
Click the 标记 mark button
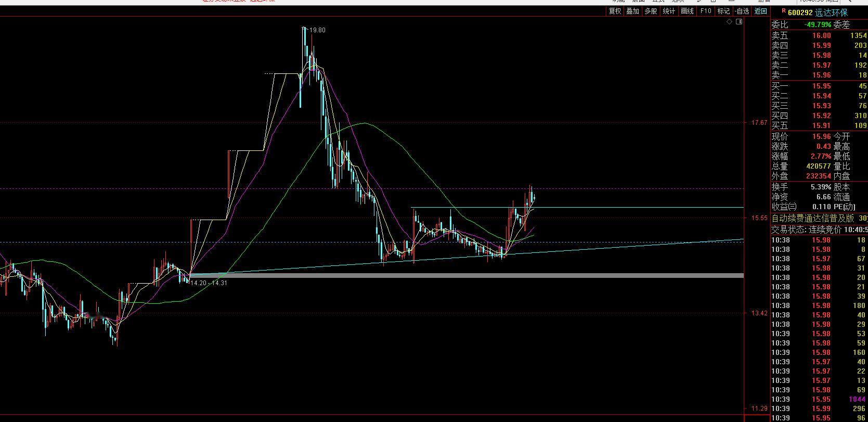click(x=723, y=11)
